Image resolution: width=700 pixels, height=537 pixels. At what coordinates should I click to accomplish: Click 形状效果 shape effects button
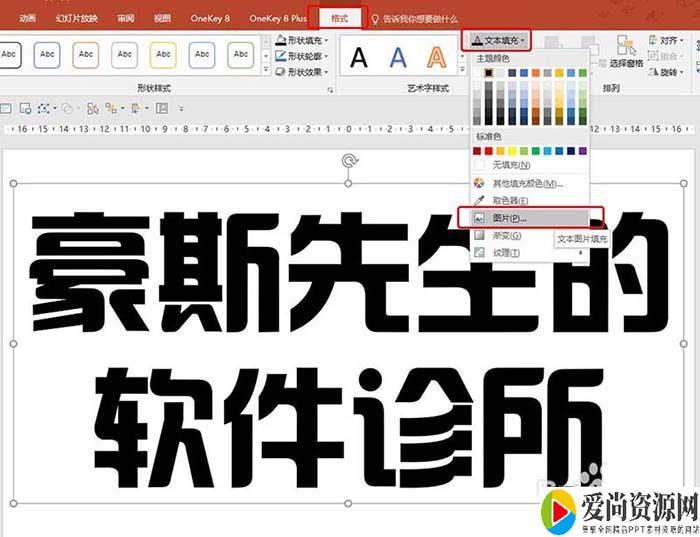click(304, 72)
